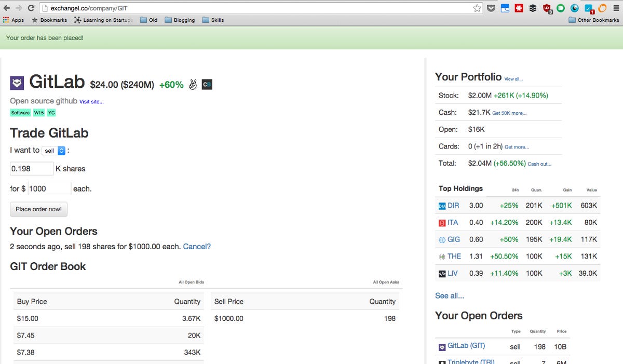Click the Cash out link
Viewport: 623px width, 364px height.
point(539,164)
